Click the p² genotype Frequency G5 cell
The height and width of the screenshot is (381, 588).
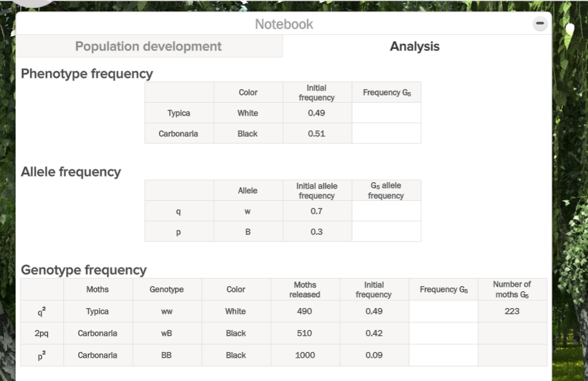(x=443, y=355)
